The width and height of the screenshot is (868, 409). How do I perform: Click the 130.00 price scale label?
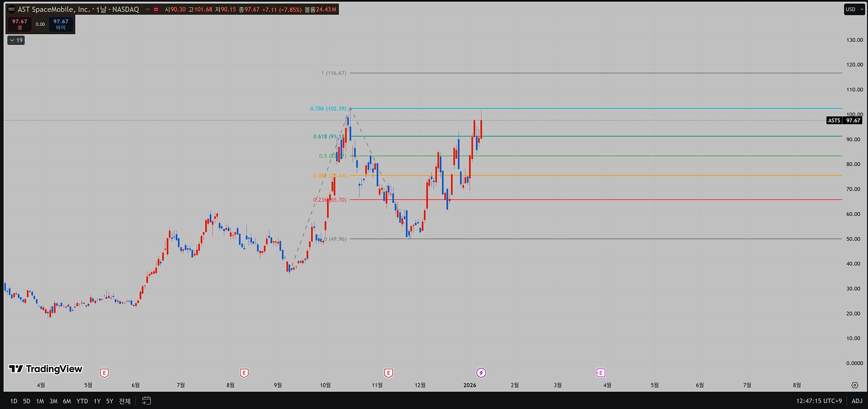pyautogui.click(x=854, y=40)
